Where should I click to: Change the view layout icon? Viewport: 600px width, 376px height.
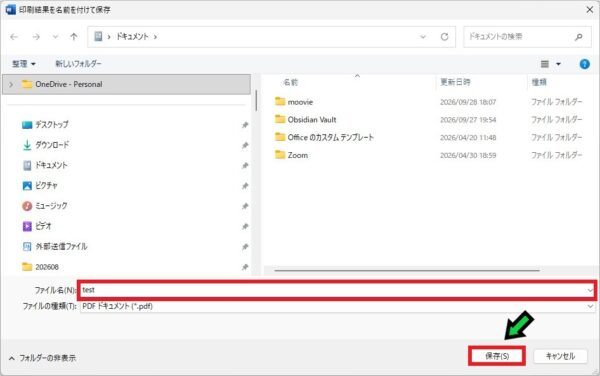(x=545, y=64)
